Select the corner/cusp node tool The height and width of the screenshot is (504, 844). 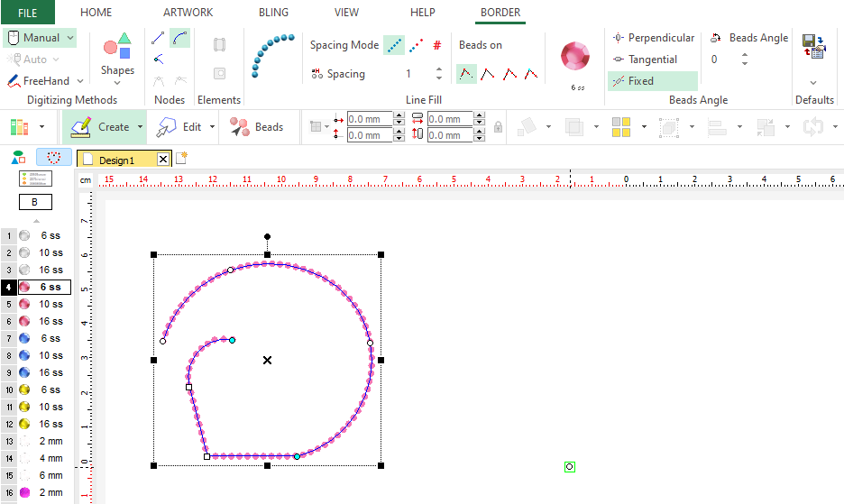tap(158, 59)
